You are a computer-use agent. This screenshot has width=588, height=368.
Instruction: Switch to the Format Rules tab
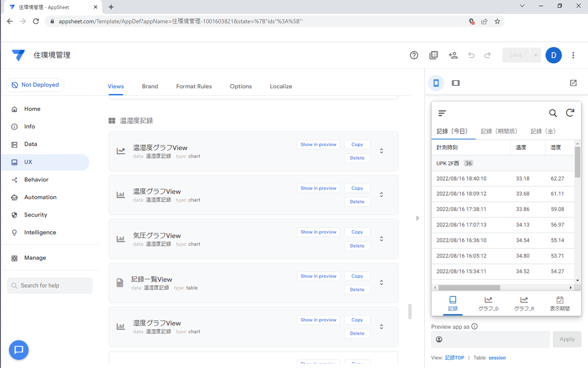pyautogui.click(x=194, y=86)
